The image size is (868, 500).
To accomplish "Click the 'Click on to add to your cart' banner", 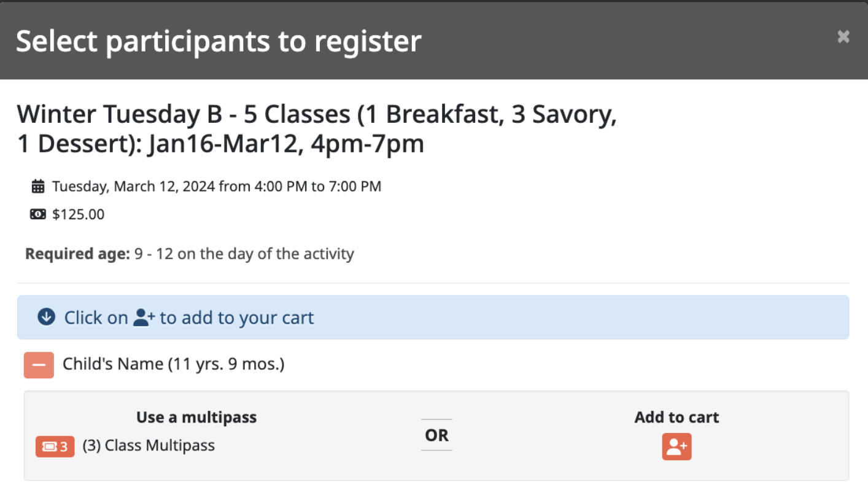I will [x=433, y=318].
